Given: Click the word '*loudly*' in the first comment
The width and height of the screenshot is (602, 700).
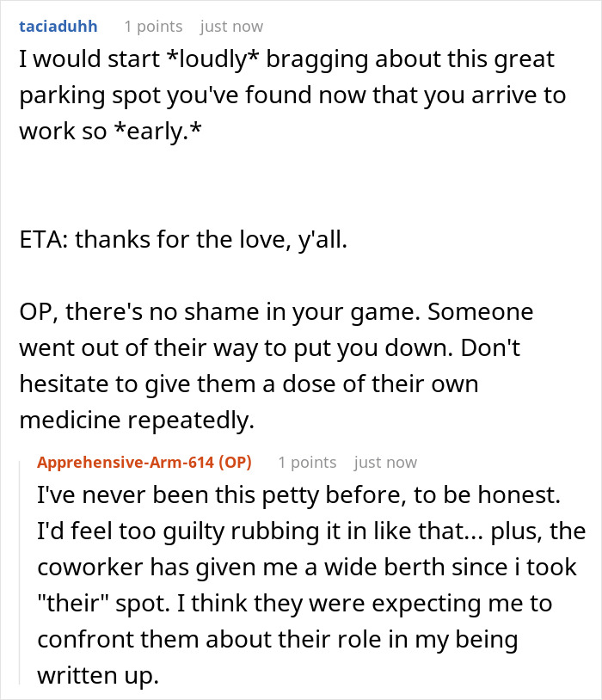Looking at the screenshot, I should coord(212,59).
